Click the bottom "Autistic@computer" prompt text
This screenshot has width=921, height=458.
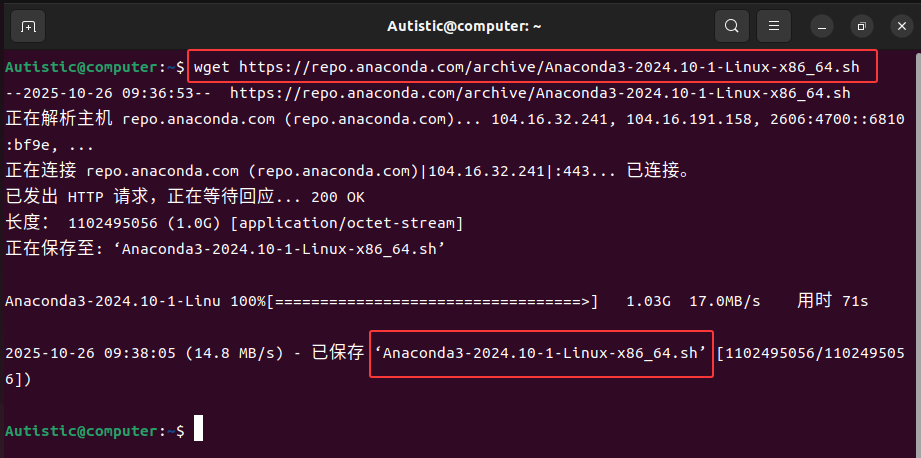click(x=81, y=431)
